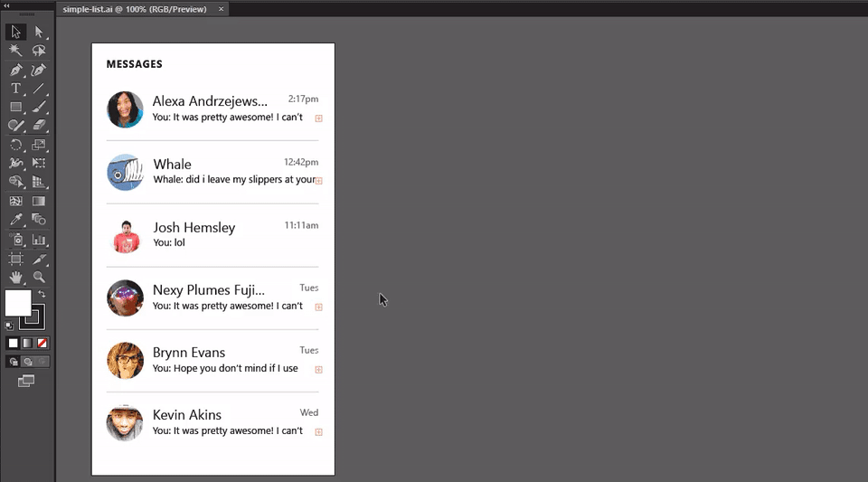Select the Rectangle tool

point(16,108)
